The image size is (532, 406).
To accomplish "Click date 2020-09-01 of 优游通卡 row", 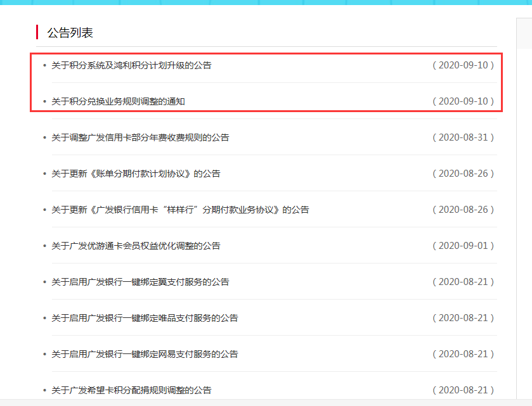I will point(463,246).
